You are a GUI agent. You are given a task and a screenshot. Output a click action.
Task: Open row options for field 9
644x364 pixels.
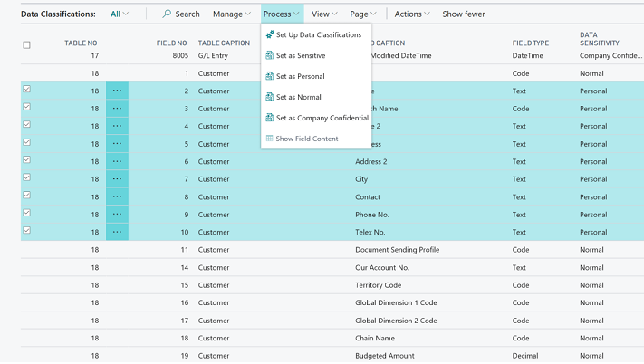point(117,215)
